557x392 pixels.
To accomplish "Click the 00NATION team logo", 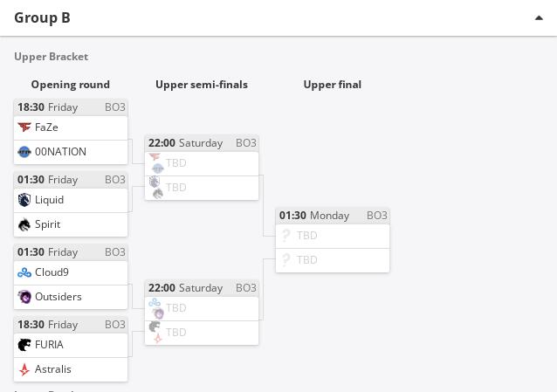I will (24, 152).
